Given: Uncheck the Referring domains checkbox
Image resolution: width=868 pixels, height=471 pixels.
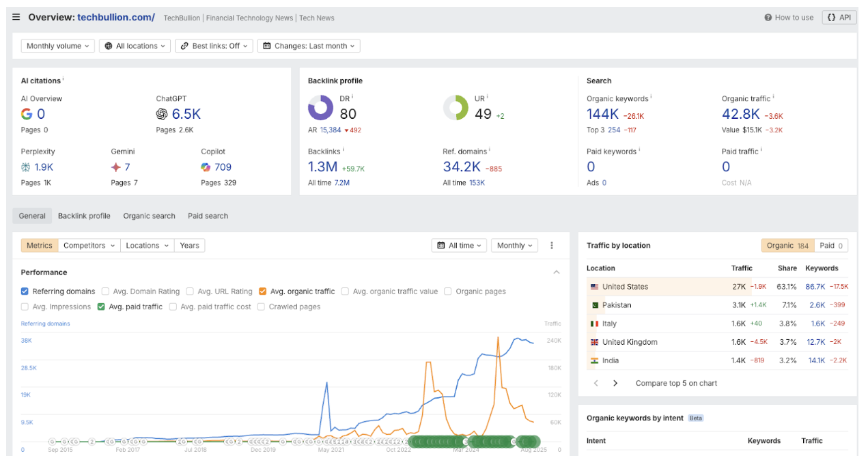Looking at the screenshot, I should coord(25,291).
